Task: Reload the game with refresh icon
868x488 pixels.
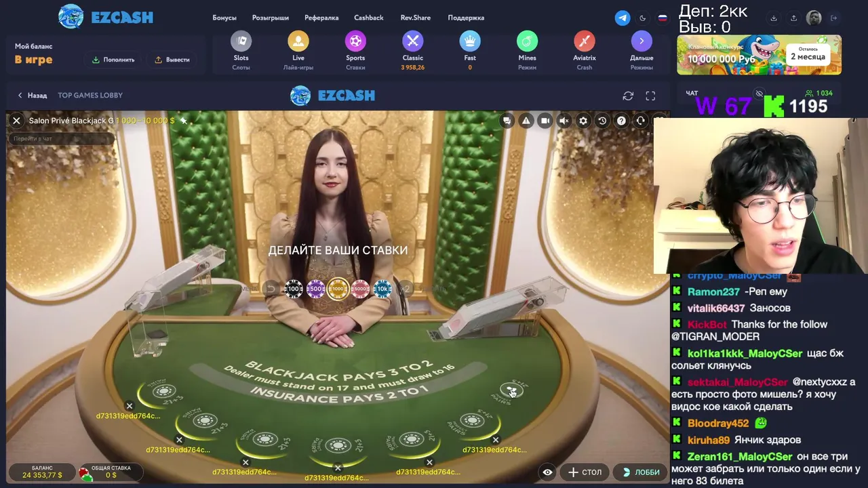Action: 628,96
